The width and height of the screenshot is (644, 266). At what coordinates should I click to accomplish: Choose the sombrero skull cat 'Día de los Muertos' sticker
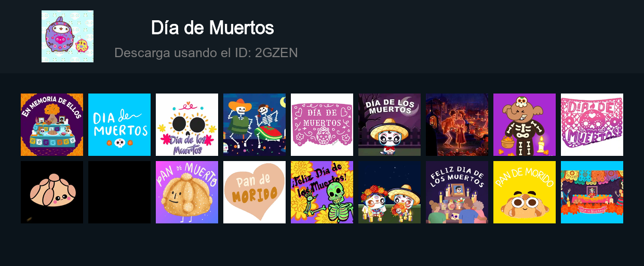click(x=390, y=125)
